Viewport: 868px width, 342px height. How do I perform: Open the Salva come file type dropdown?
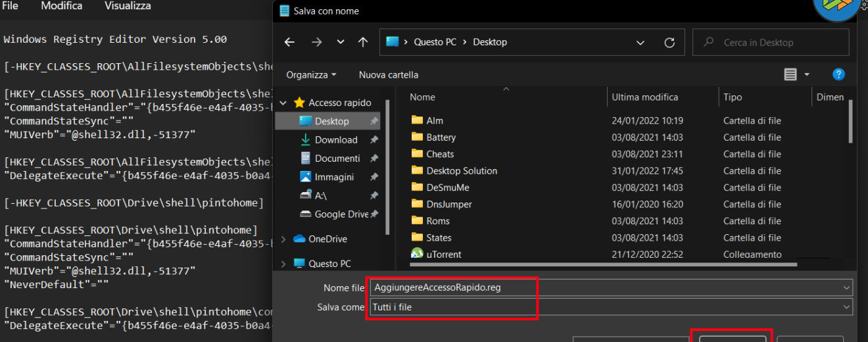[x=845, y=306]
